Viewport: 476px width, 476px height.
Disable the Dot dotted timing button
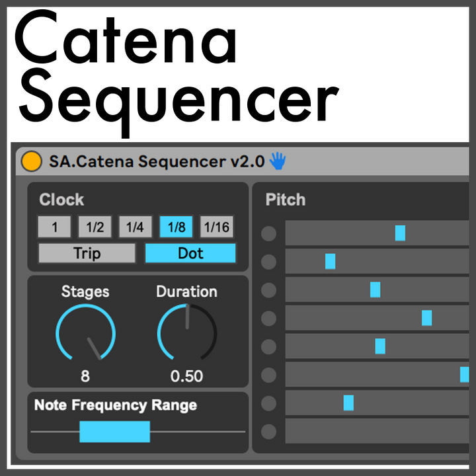pos(190,253)
